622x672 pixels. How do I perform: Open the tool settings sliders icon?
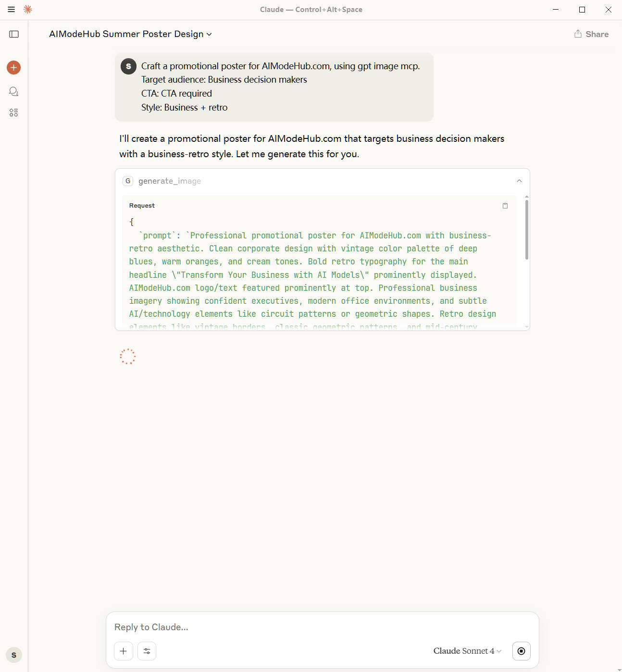tap(147, 651)
